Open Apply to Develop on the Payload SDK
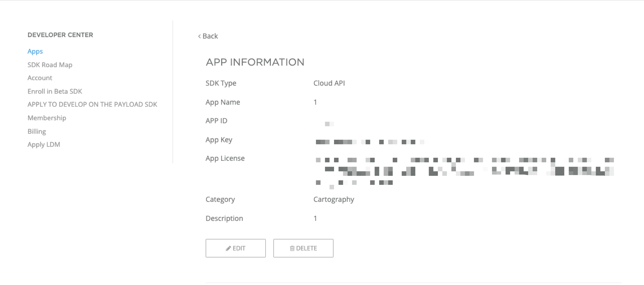 [x=92, y=104]
